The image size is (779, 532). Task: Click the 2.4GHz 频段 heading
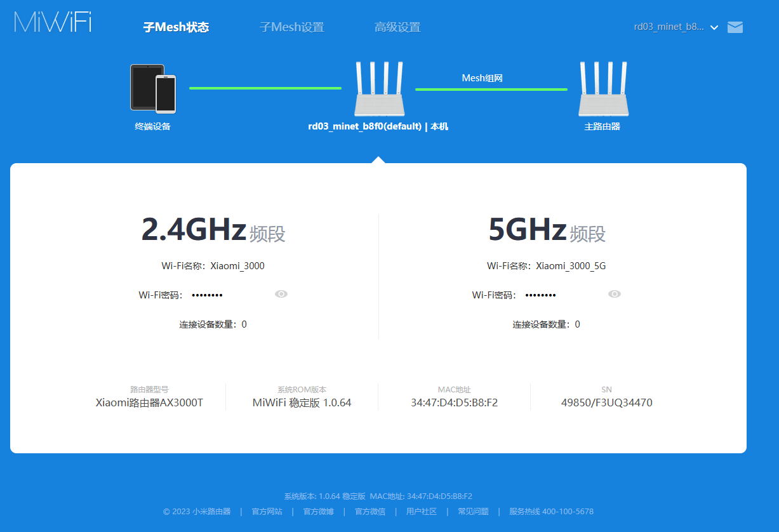[213, 230]
